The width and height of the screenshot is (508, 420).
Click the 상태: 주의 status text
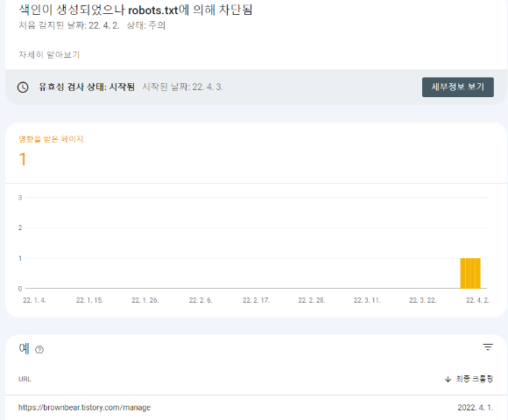(x=145, y=25)
